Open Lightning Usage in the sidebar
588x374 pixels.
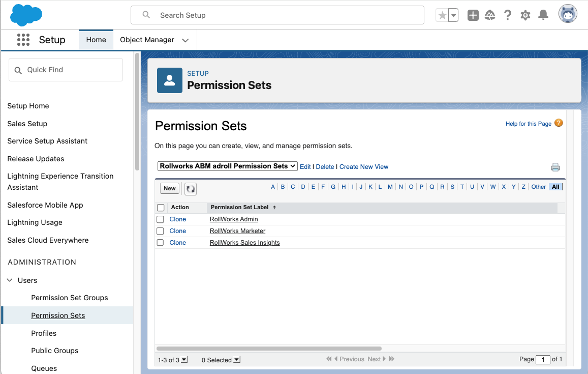[35, 222]
